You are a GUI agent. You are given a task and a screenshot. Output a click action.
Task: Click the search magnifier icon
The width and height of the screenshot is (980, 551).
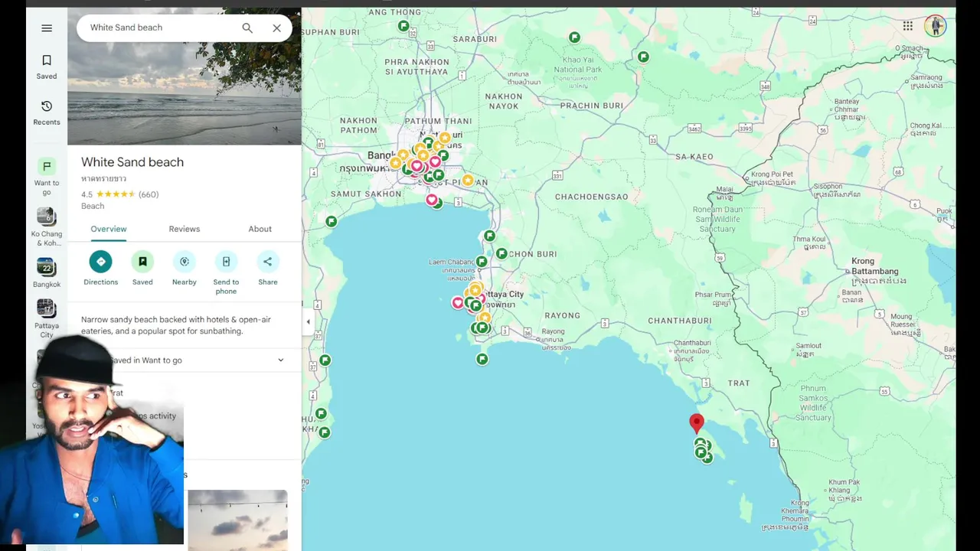[x=247, y=28]
